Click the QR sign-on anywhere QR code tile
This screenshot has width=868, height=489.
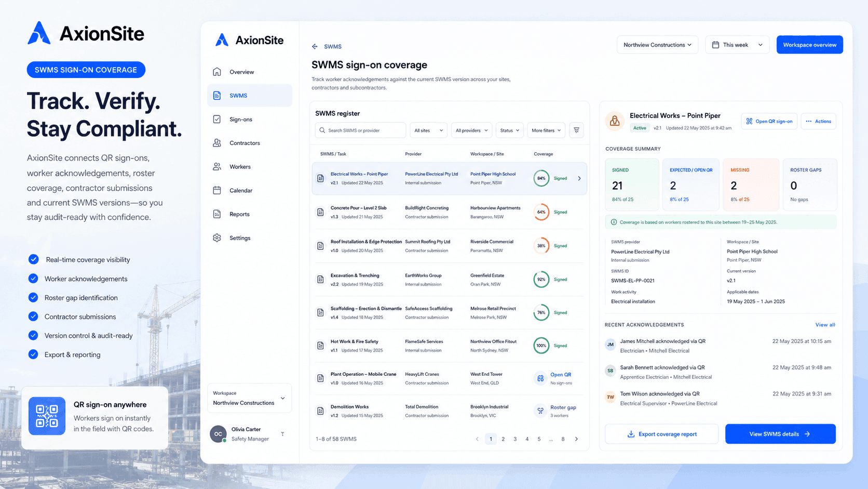pyautogui.click(x=47, y=416)
